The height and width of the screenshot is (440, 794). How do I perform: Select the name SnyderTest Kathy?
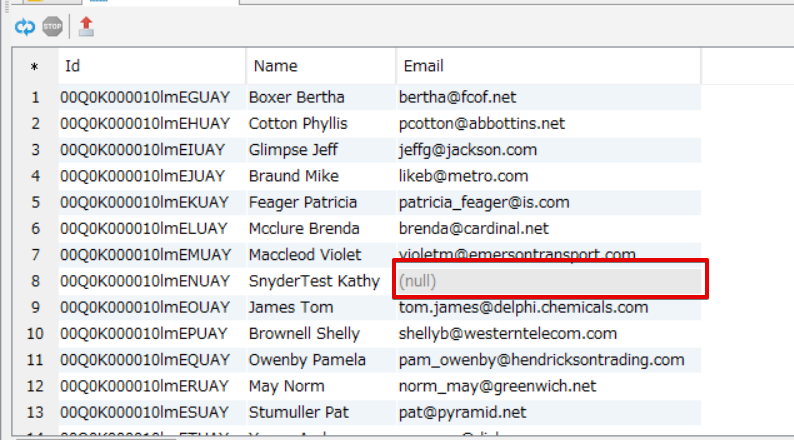point(314,281)
